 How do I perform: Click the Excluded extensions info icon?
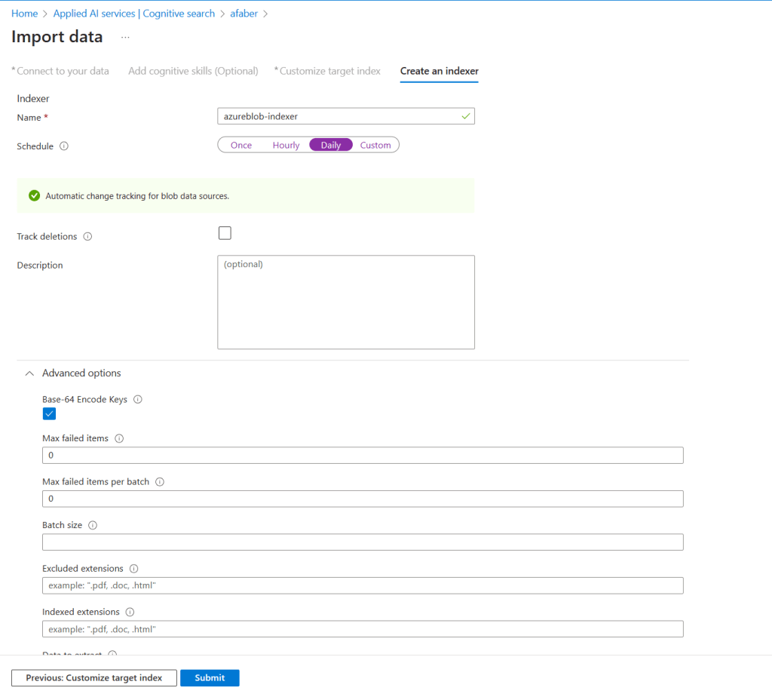point(134,569)
